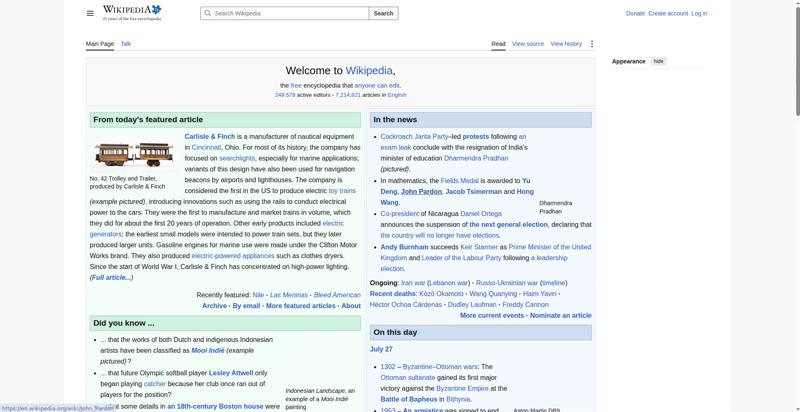Open the View history tab
The width and height of the screenshot is (800, 412).
click(566, 44)
